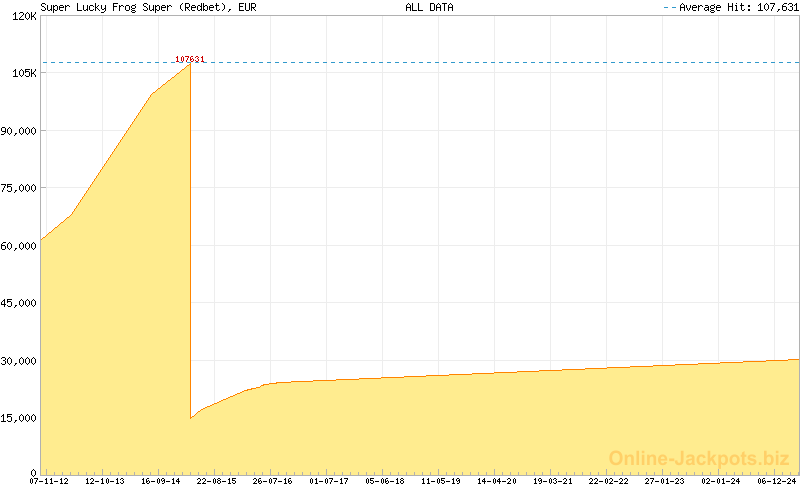The height and width of the screenshot is (490, 800).
Task: Click the 30,000 y-axis label
Action: (19, 361)
